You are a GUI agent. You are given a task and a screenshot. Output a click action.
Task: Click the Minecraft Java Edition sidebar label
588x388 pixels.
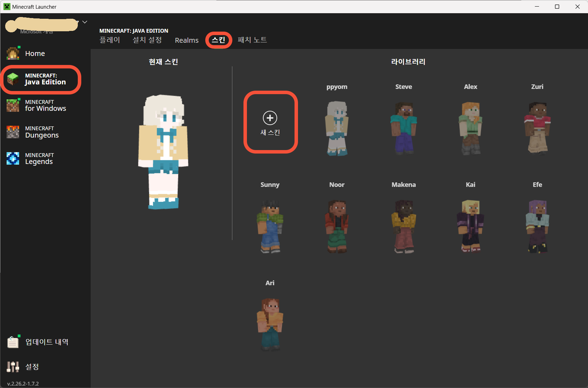pos(45,79)
